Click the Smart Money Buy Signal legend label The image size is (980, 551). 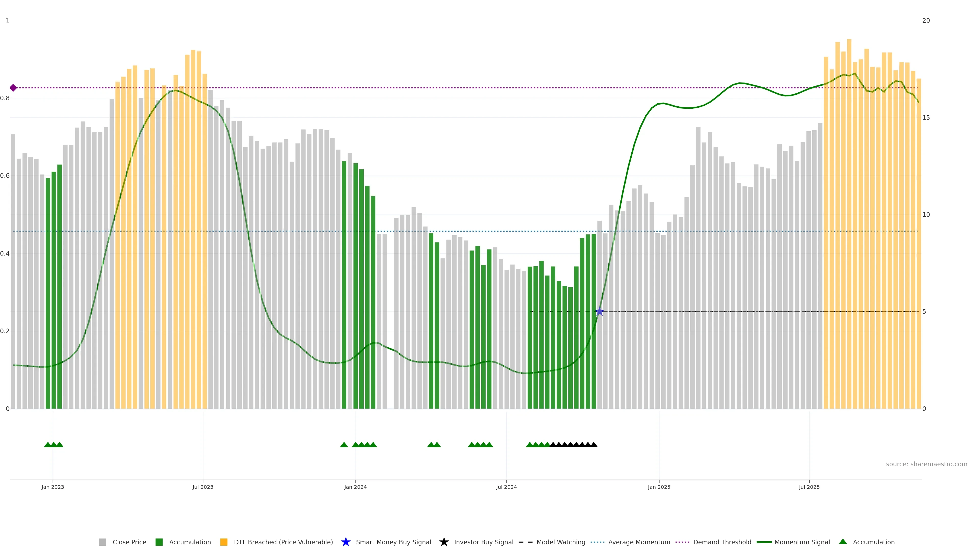pos(393,542)
